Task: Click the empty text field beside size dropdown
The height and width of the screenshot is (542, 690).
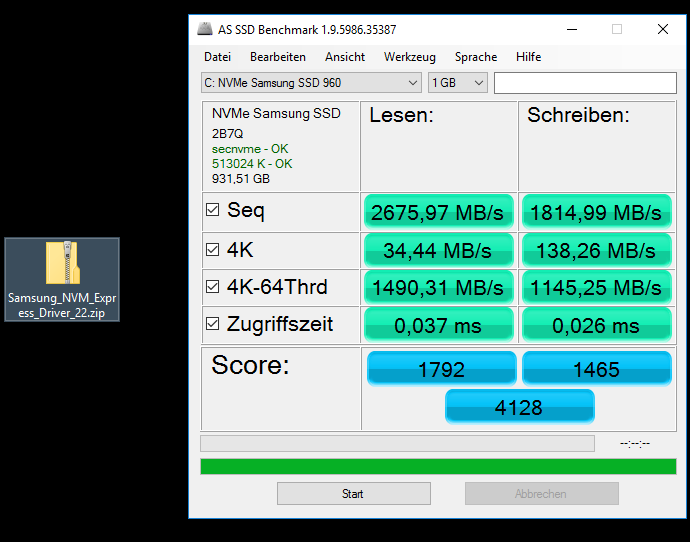Action: (x=585, y=83)
